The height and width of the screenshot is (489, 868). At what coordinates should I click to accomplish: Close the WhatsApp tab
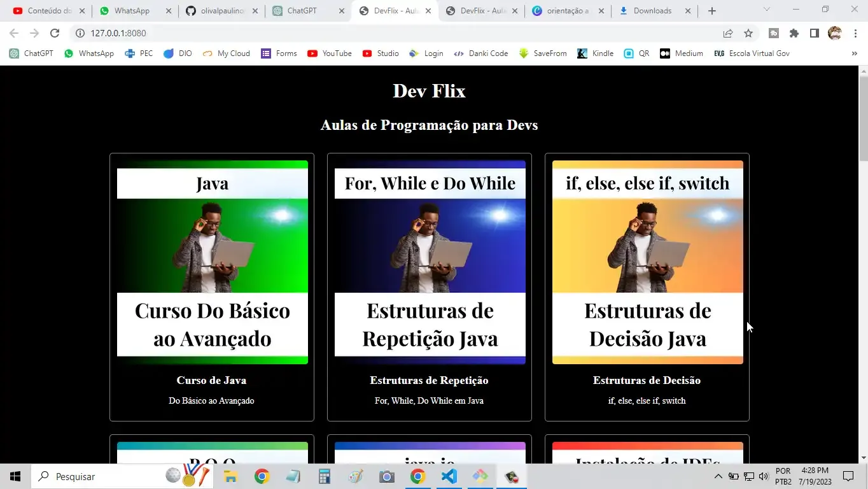pyautogui.click(x=168, y=11)
